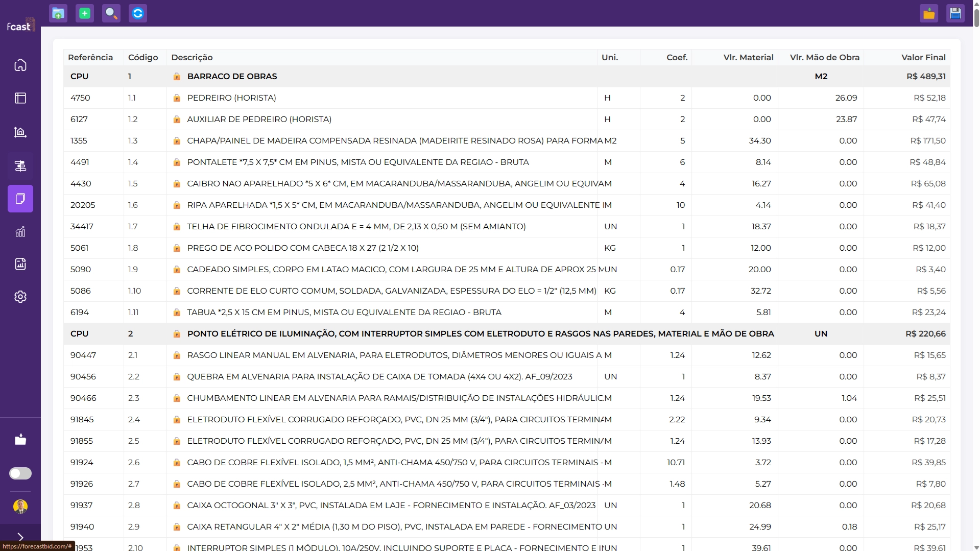Image resolution: width=980 pixels, height=551 pixels.
Task: Go to Home in the sidebar
Action: tap(20, 65)
